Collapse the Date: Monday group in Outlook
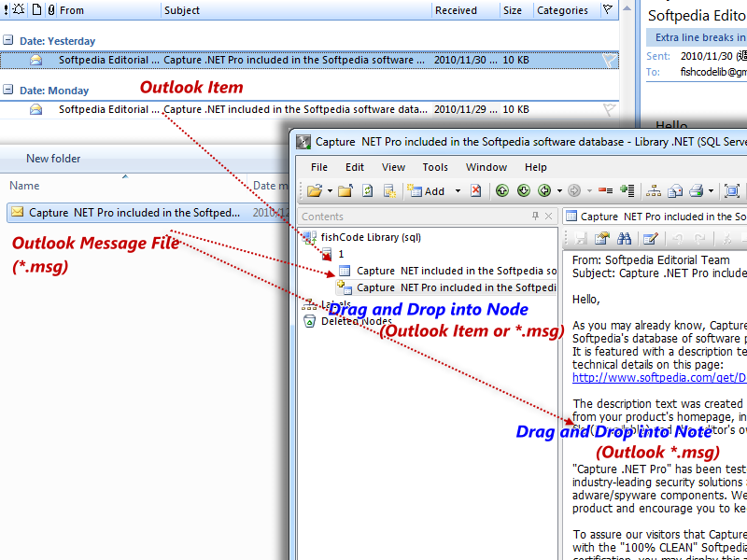This screenshot has height=560, width=747. click(7, 90)
